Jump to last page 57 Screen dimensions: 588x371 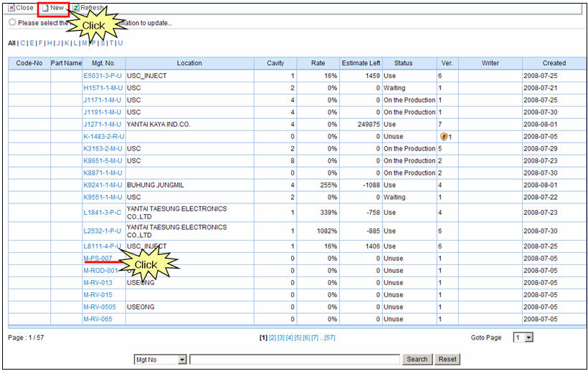(330, 337)
